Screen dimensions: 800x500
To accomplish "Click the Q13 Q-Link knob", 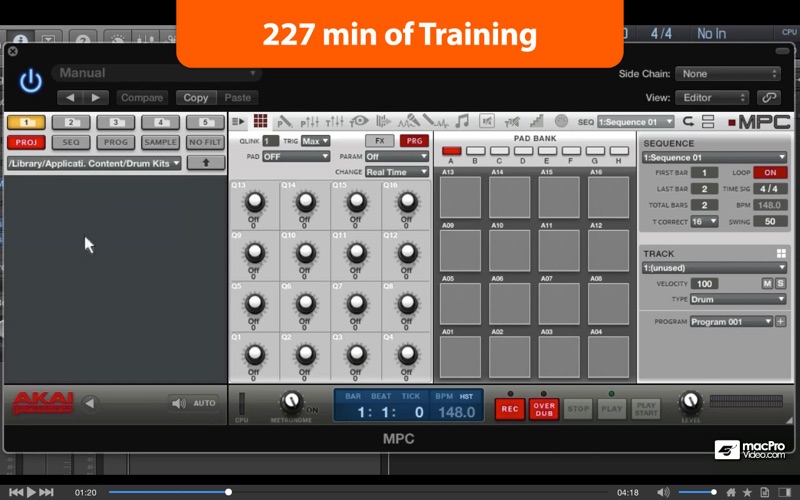I will tap(255, 202).
